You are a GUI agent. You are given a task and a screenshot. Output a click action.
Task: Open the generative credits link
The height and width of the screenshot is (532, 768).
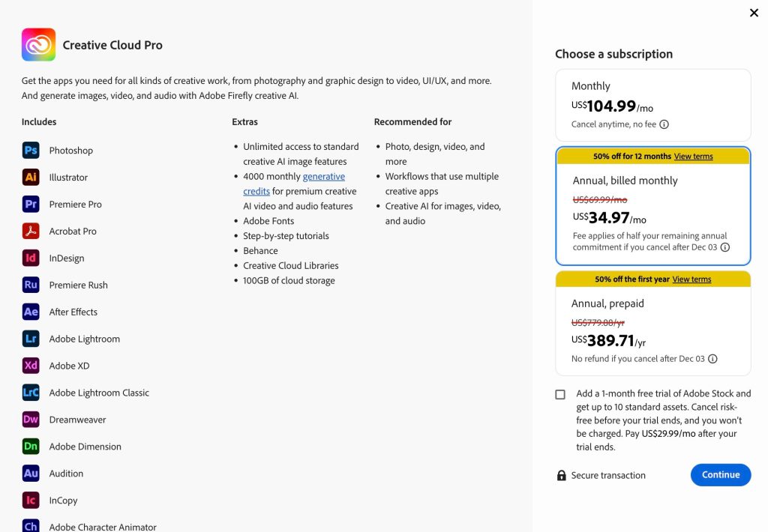pyautogui.click(x=323, y=177)
